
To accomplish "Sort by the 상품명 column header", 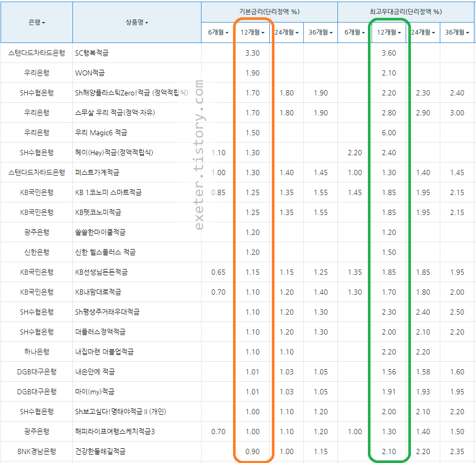I will pyautogui.click(x=137, y=22).
